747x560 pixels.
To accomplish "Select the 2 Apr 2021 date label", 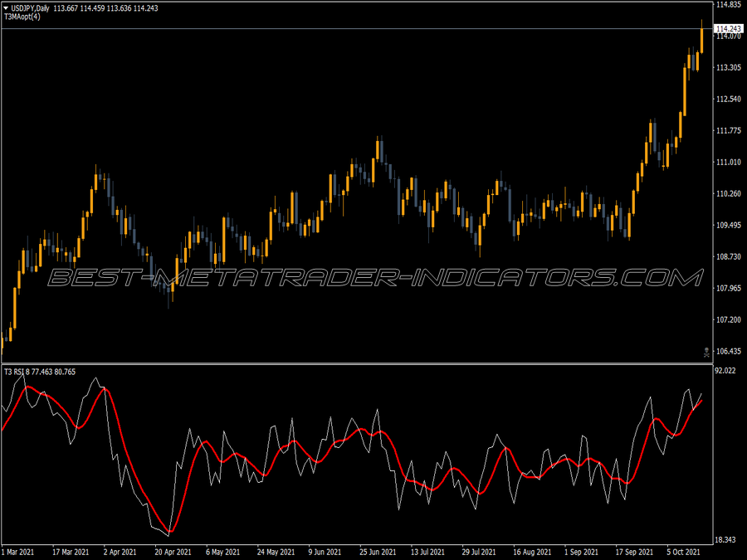I will [120, 553].
